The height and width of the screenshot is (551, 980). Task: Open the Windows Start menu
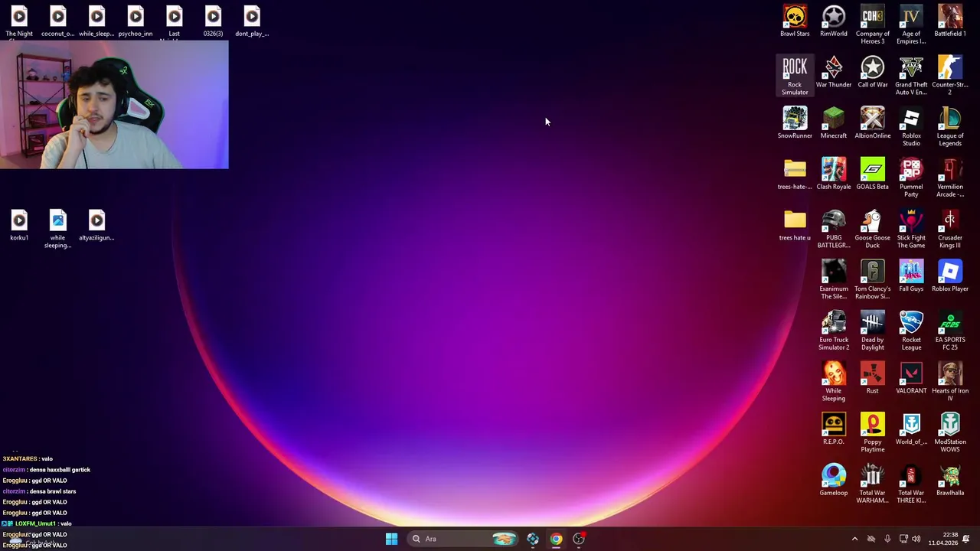(391, 539)
